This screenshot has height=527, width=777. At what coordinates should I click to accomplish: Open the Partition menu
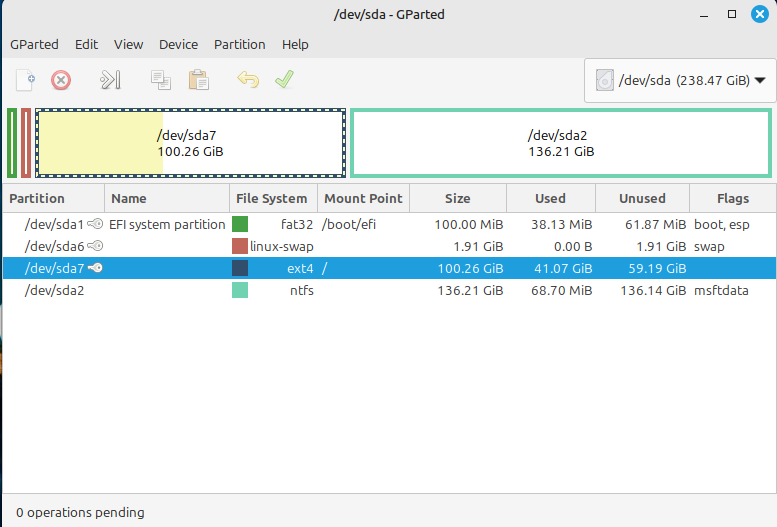click(x=239, y=45)
